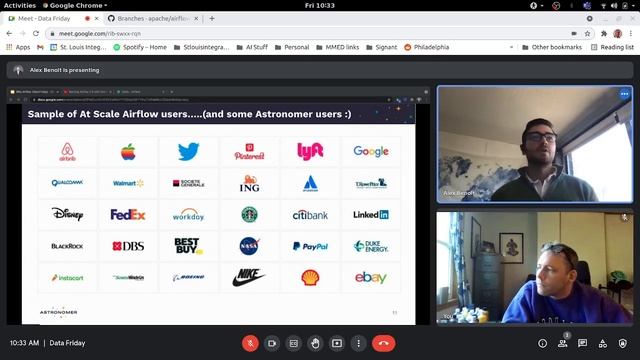The width and height of the screenshot is (640, 360).
Task: Open Alex Benoit tile options menu
Action: [x=624, y=94]
